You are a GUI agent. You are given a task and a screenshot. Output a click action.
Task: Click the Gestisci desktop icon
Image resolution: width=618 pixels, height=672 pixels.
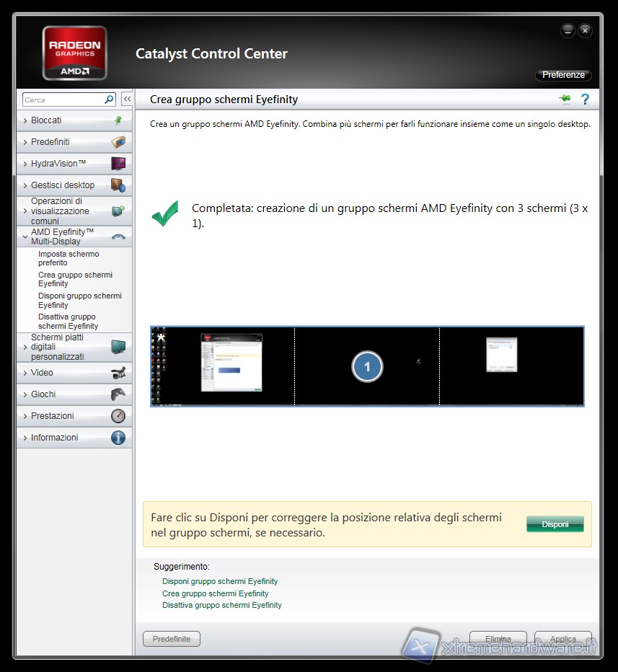point(118,185)
